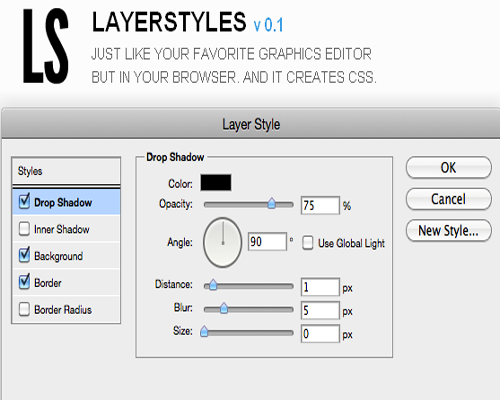Uncheck the Drop Shadow checkbox

[x=24, y=201]
